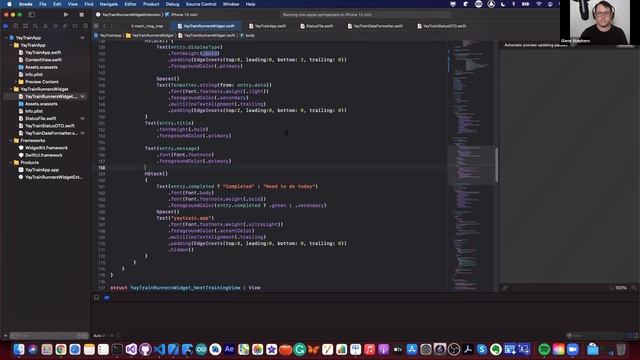Screen dimensions: 640x360
Task: Switch to the YayTrainRunnersWidget.swift tab
Action: click(206, 26)
